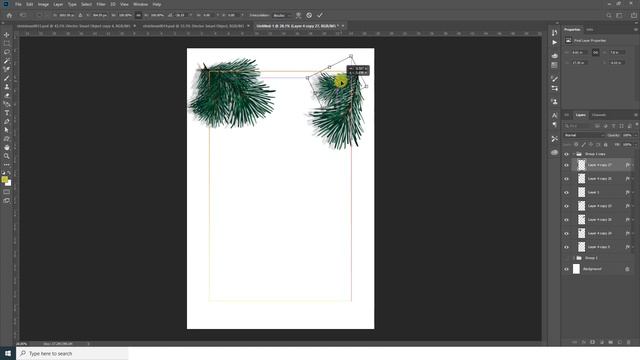Toggle visibility of Layer 4 copy 25

[566, 179]
